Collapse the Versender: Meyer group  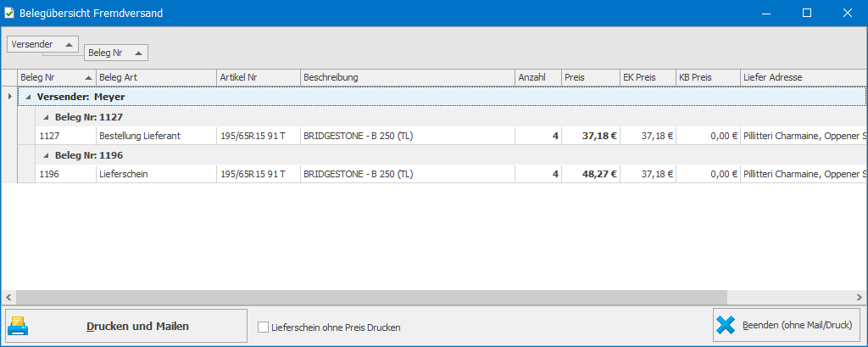pos(28,98)
